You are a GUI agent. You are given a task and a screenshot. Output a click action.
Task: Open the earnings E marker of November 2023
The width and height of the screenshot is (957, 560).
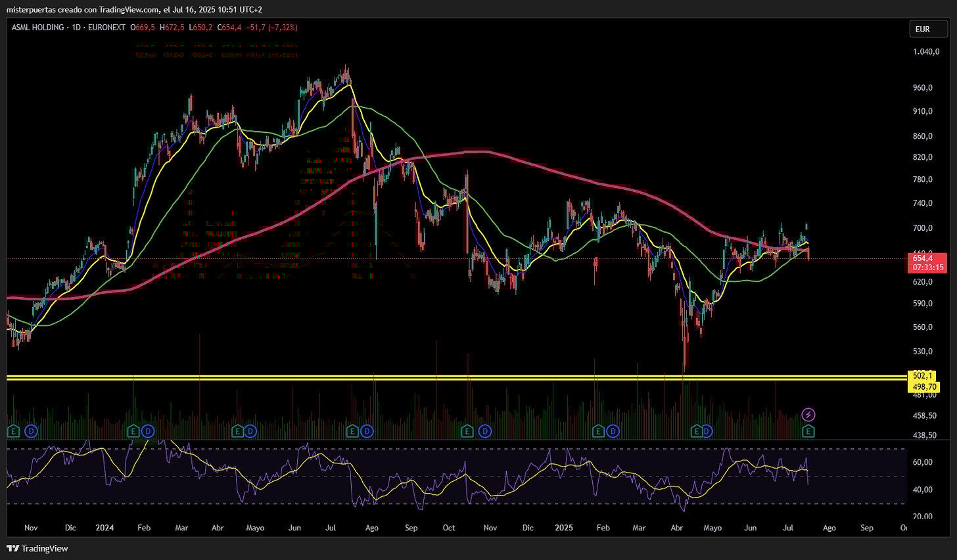click(x=14, y=431)
